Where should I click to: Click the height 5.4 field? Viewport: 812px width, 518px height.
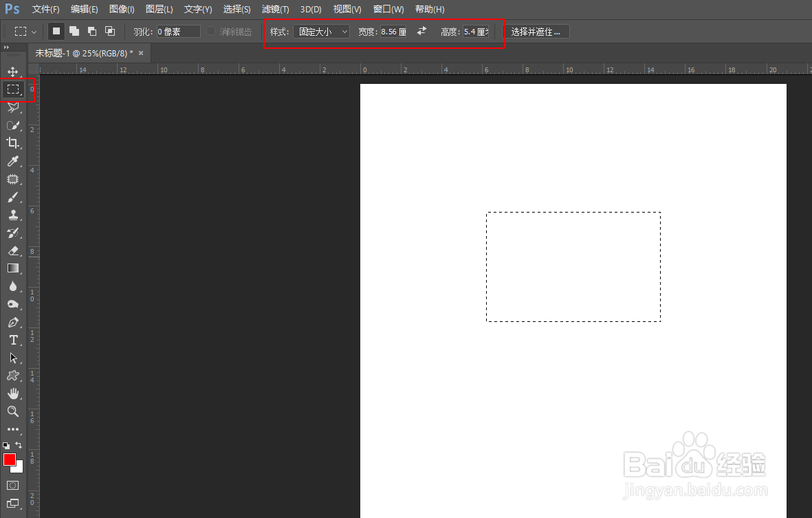476,32
